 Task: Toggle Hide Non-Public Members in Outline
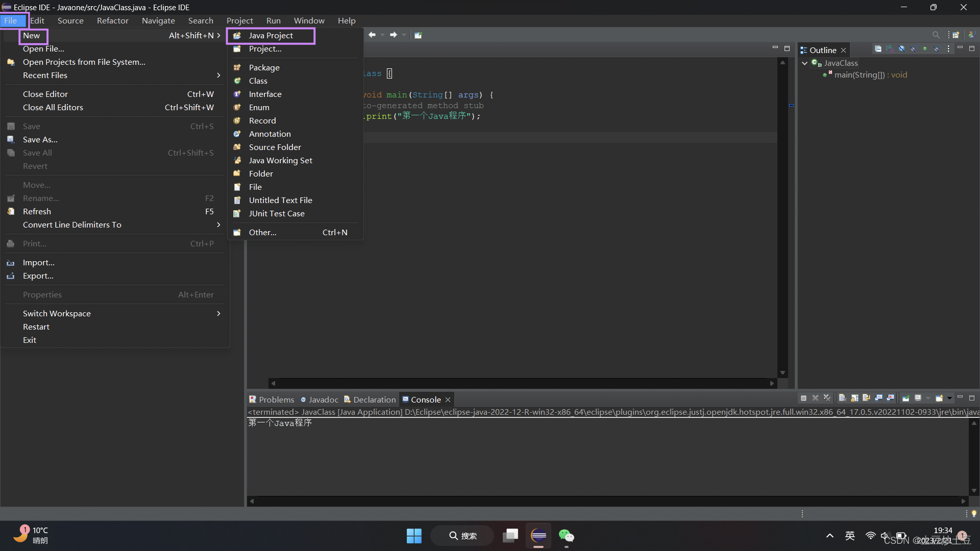click(x=925, y=49)
